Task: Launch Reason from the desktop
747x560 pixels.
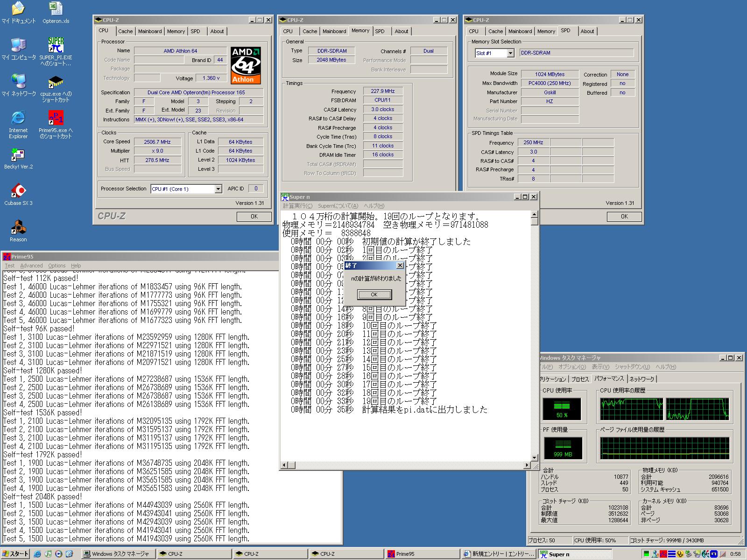Action: pos(18,231)
